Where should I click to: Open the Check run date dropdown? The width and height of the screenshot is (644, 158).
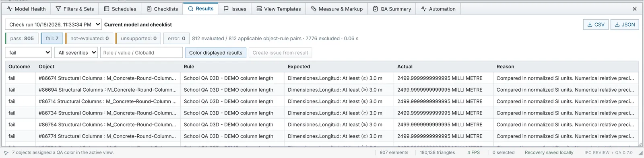click(53, 25)
